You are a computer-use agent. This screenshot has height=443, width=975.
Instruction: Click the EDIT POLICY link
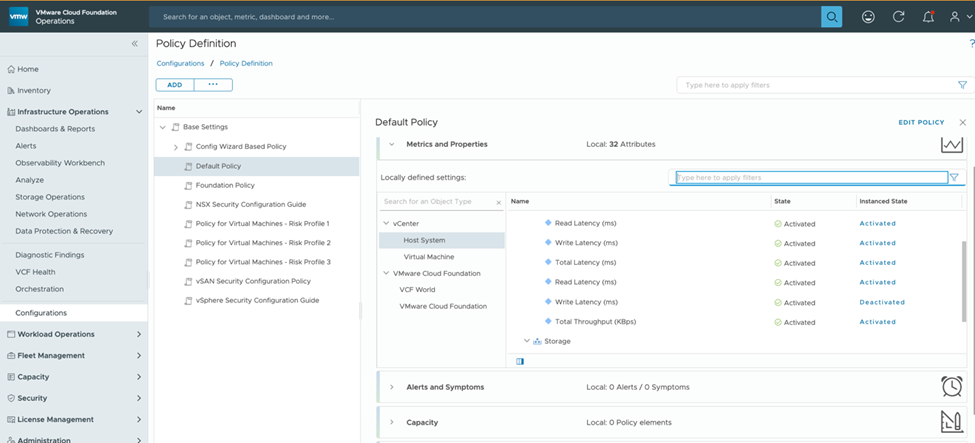pos(920,122)
